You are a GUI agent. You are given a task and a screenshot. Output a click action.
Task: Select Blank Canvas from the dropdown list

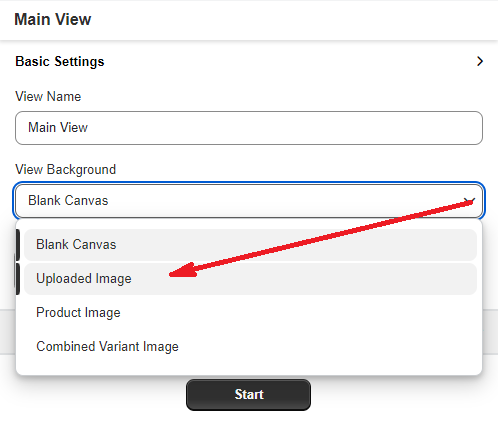pyautogui.click(x=250, y=245)
